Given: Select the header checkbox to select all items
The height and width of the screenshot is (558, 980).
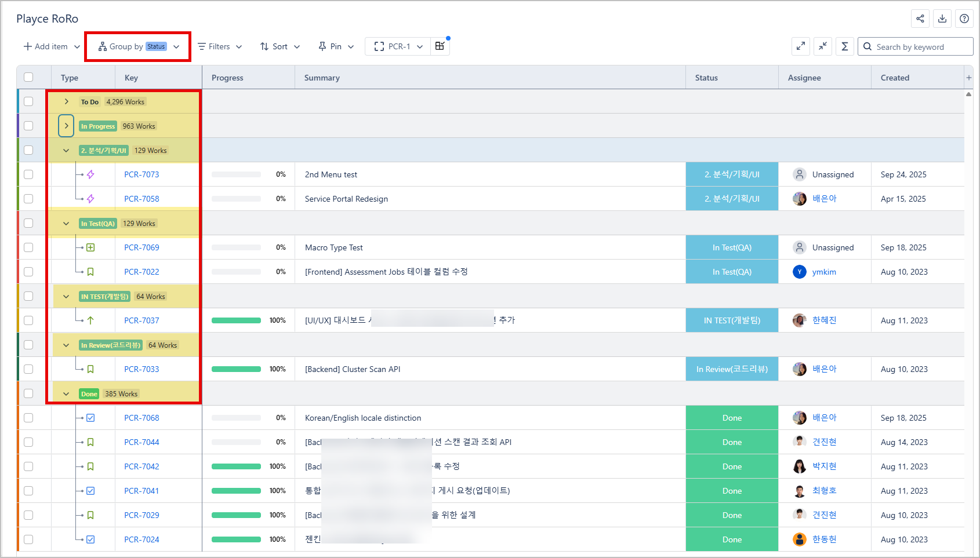Looking at the screenshot, I should (28, 76).
